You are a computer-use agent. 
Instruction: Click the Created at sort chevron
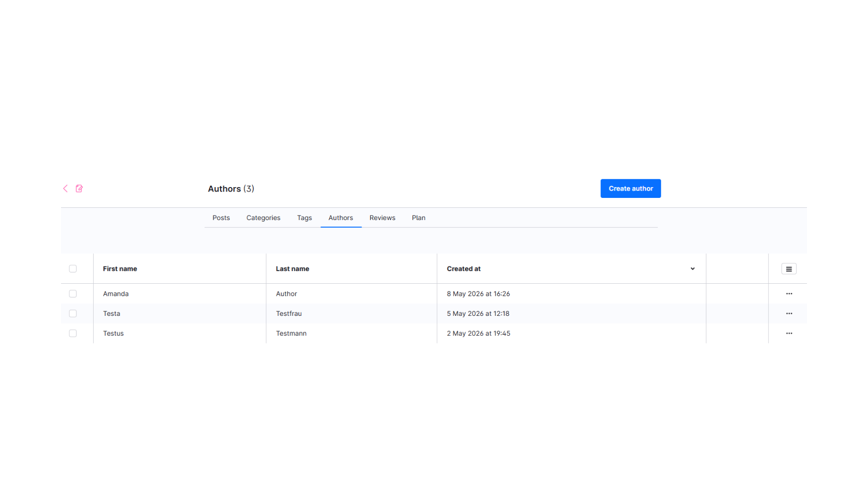(x=692, y=269)
